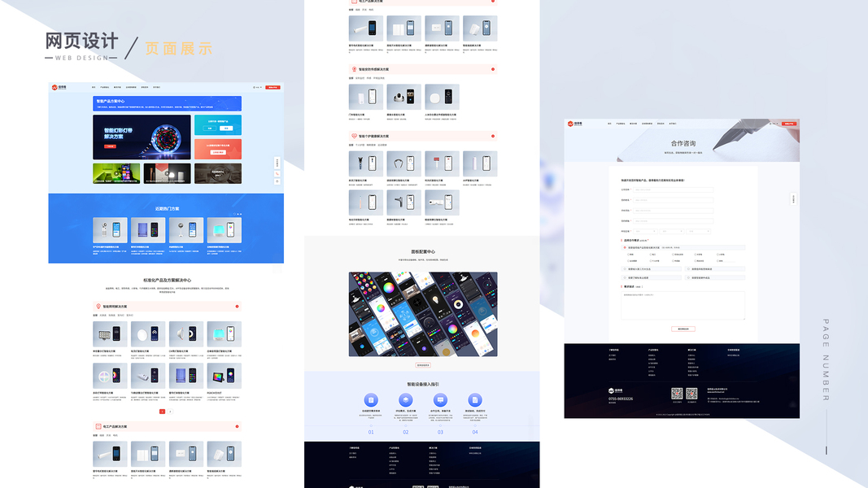Expand 智能安防传感解决方案 via its red dot
The image size is (868, 488).
[493, 69]
